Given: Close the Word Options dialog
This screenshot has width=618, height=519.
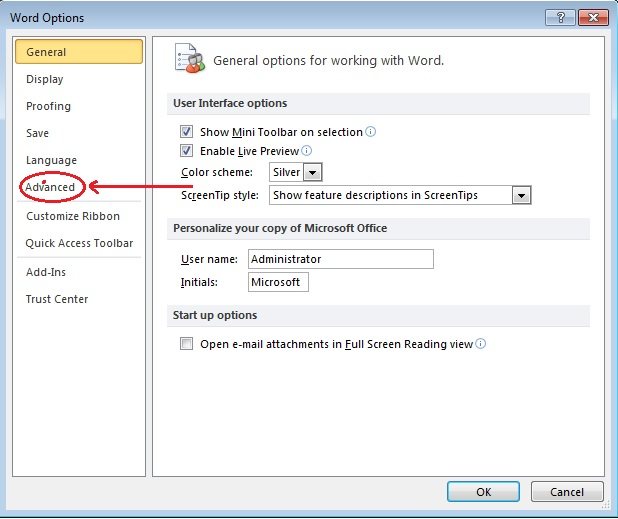Looking at the screenshot, I should (x=593, y=18).
